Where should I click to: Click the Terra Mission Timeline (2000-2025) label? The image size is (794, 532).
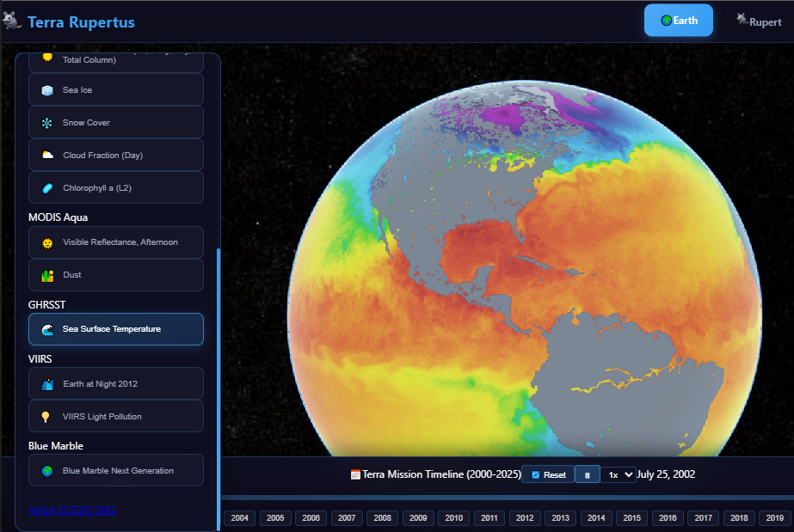pyautogui.click(x=441, y=474)
